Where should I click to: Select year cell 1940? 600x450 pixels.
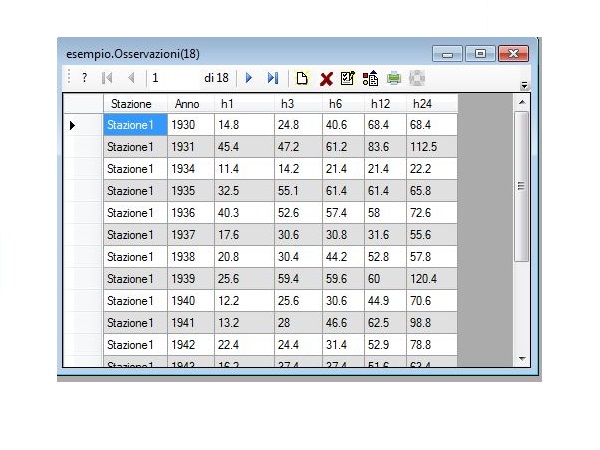191,301
